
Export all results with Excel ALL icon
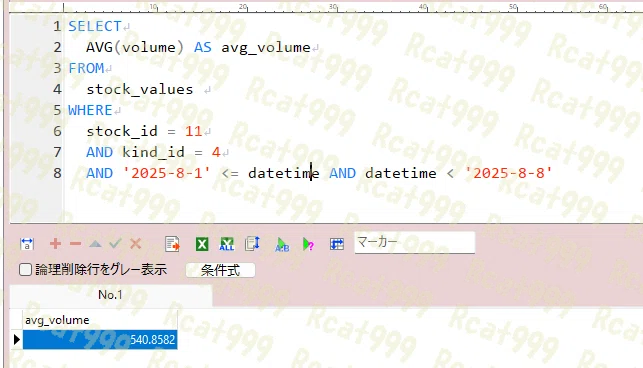point(227,244)
